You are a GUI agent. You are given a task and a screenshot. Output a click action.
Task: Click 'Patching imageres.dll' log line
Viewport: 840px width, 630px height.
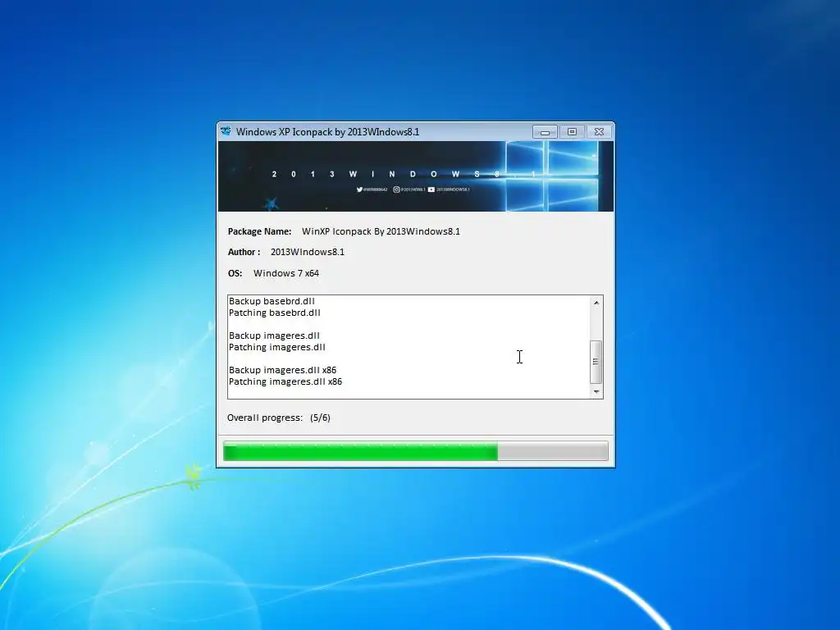[277, 347]
